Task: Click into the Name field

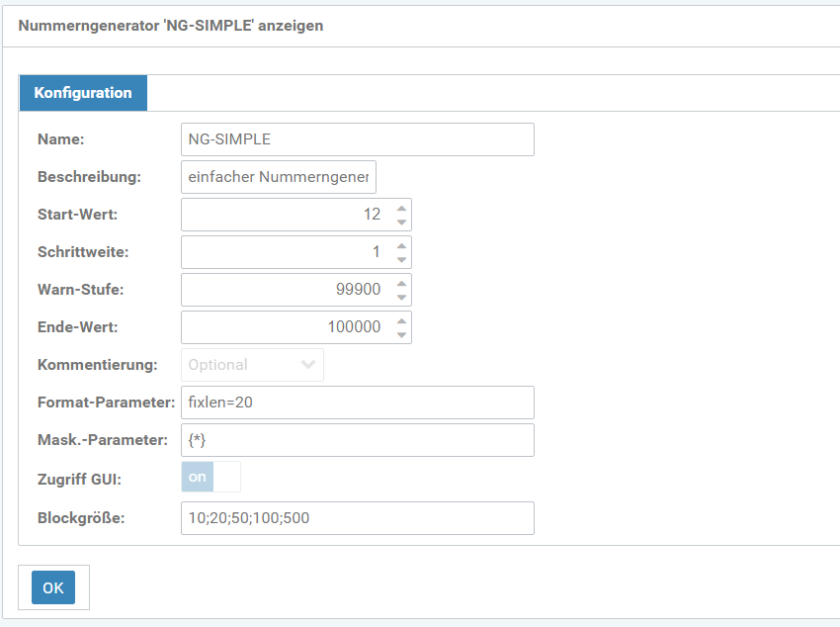Action: coord(357,139)
